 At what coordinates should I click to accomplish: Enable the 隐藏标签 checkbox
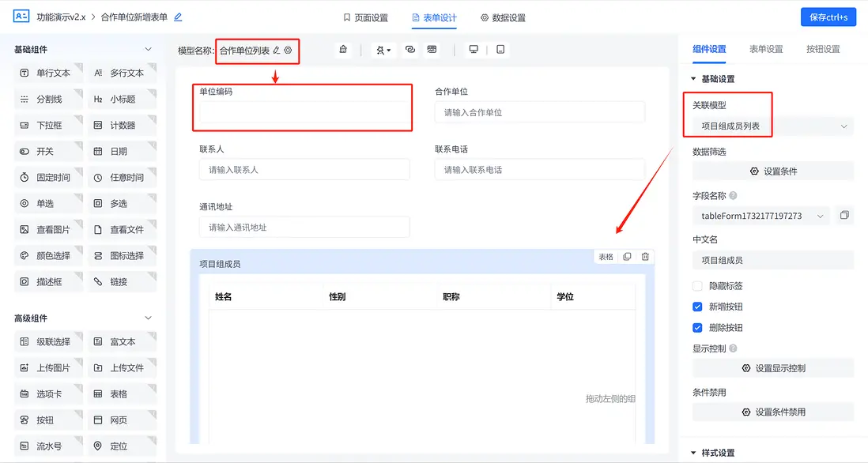tap(697, 286)
